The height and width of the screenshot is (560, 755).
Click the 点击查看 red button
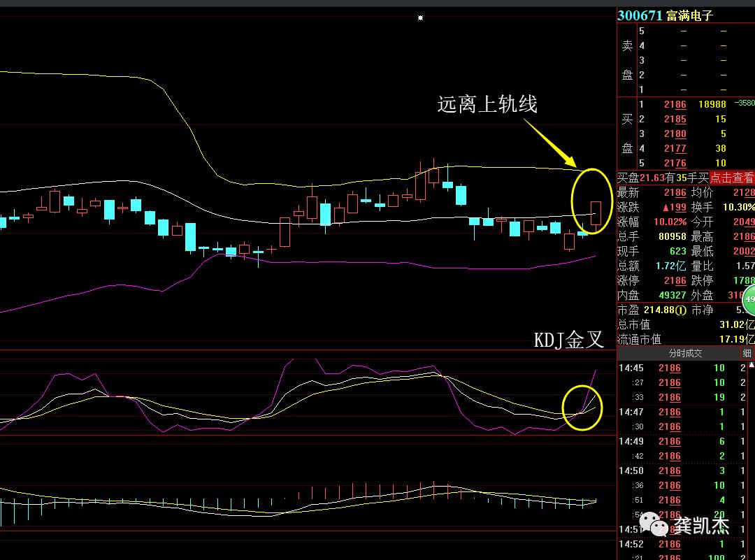coord(732,178)
